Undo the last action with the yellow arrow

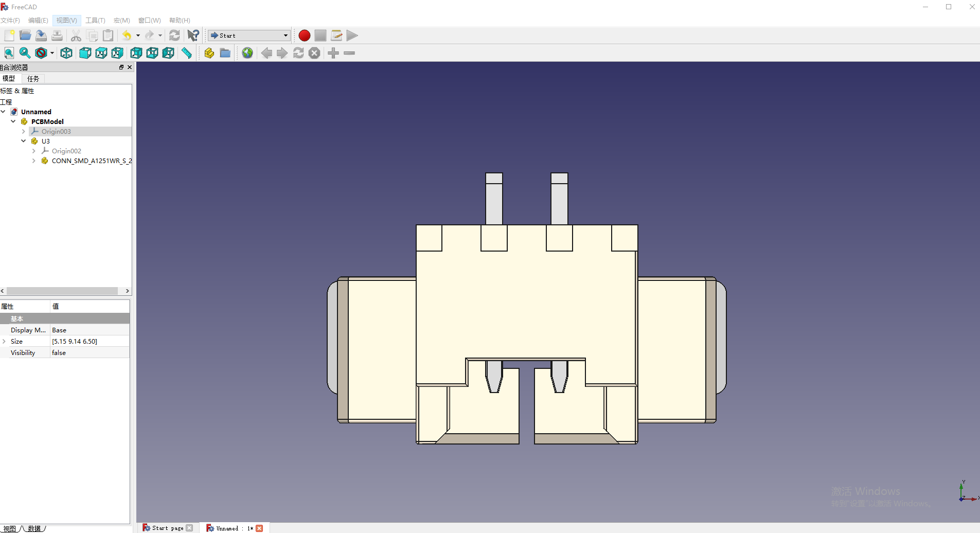click(x=127, y=35)
